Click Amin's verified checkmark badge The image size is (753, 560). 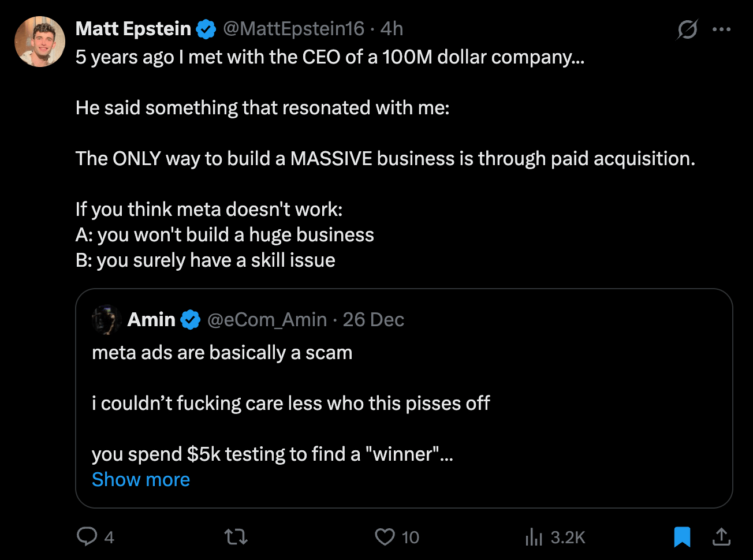(191, 320)
